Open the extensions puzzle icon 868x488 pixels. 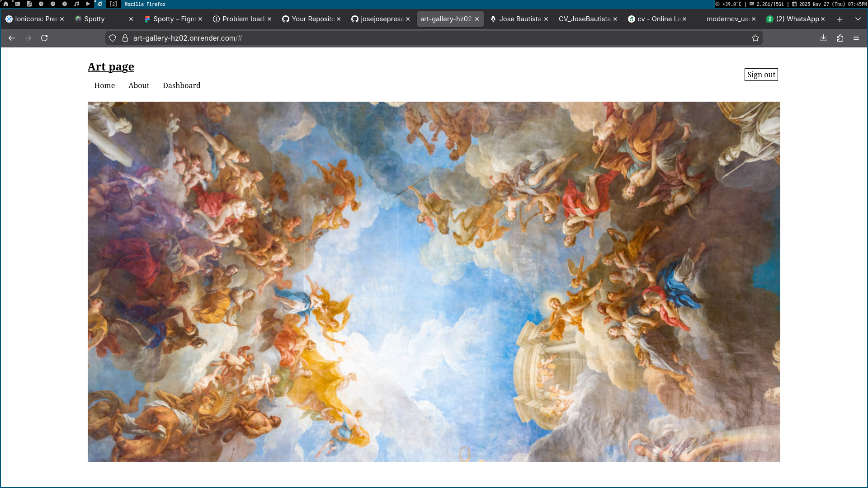[840, 38]
